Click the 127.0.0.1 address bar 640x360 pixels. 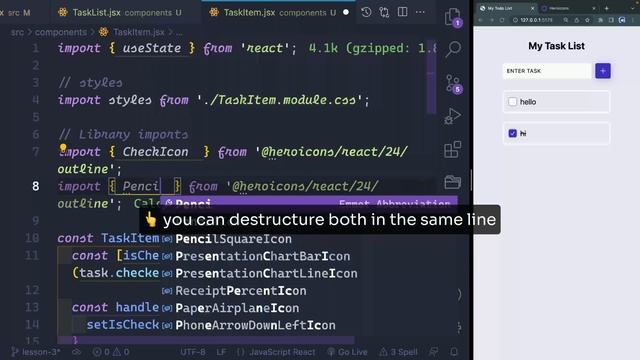pyautogui.click(x=536, y=20)
